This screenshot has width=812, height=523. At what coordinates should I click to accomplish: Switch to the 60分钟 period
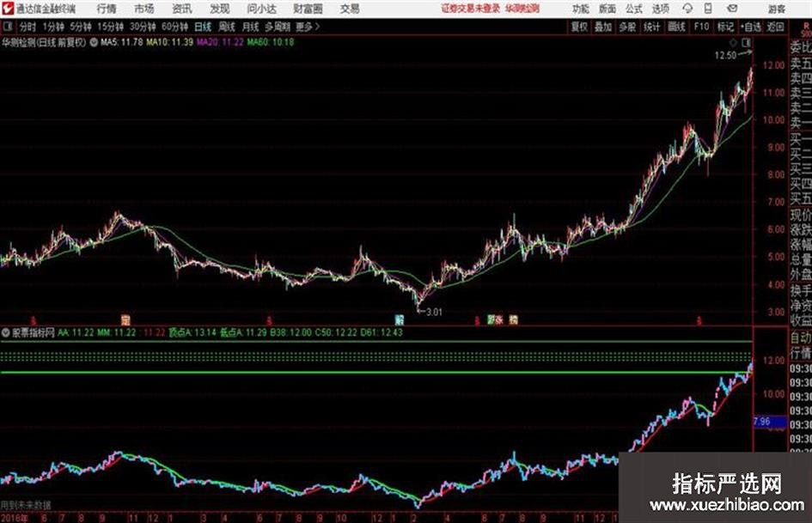[x=175, y=27]
